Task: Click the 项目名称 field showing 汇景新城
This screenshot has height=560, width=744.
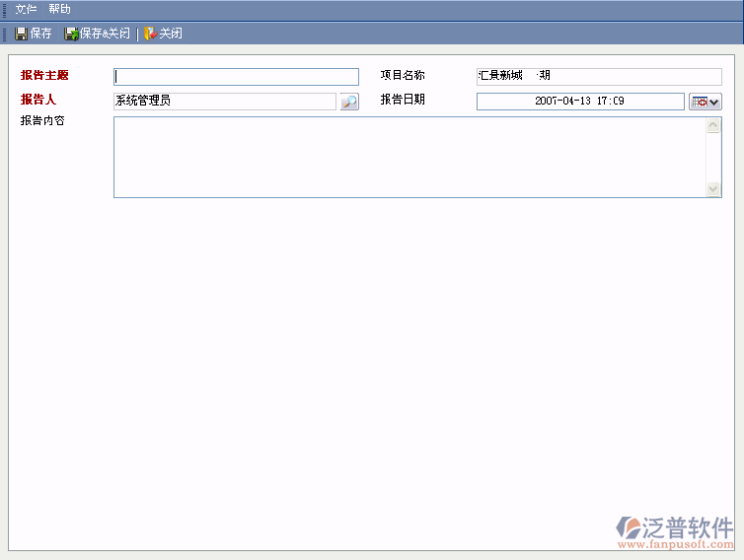Action: [598, 77]
